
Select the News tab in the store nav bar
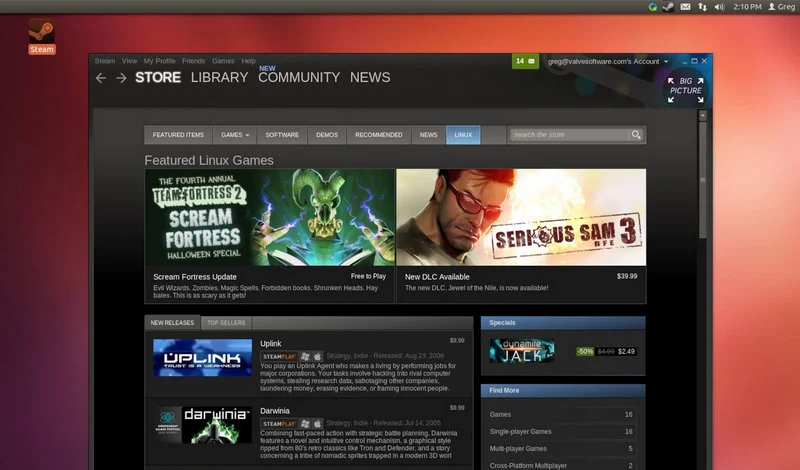click(429, 135)
